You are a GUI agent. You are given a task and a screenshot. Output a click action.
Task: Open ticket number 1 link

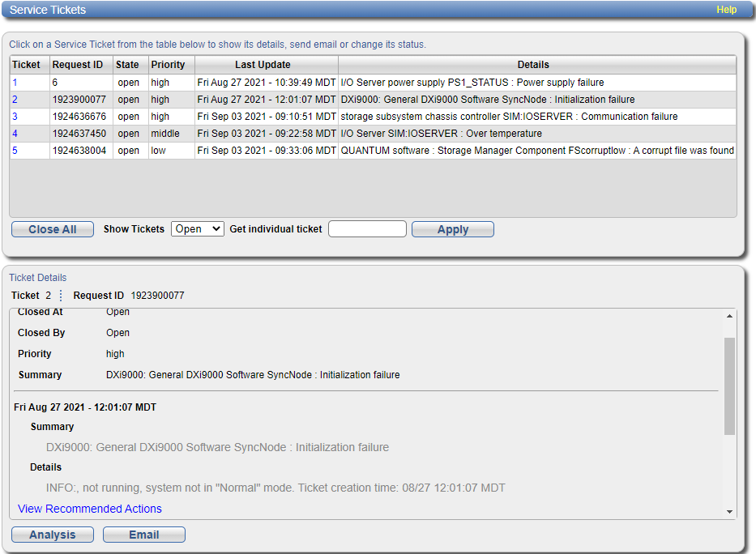coord(15,83)
